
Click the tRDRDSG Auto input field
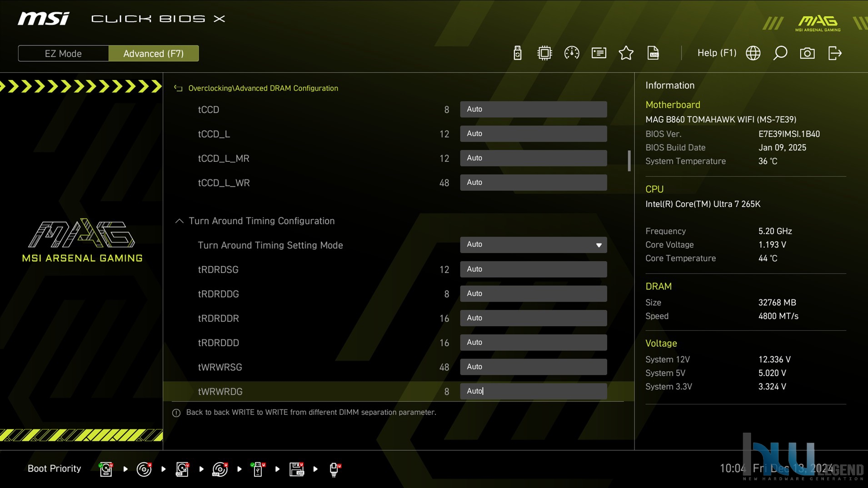coord(533,269)
